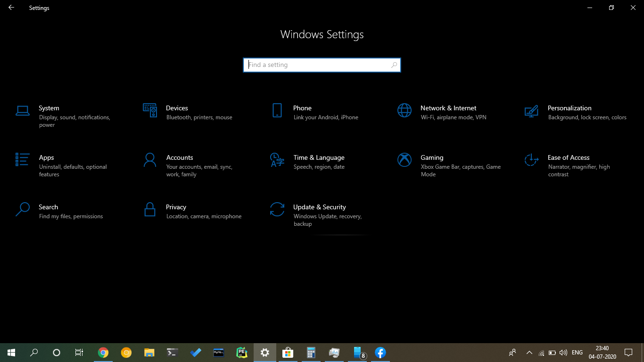The height and width of the screenshot is (362, 644).
Task: Open Time & Language icon
Action: click(277, 160)
